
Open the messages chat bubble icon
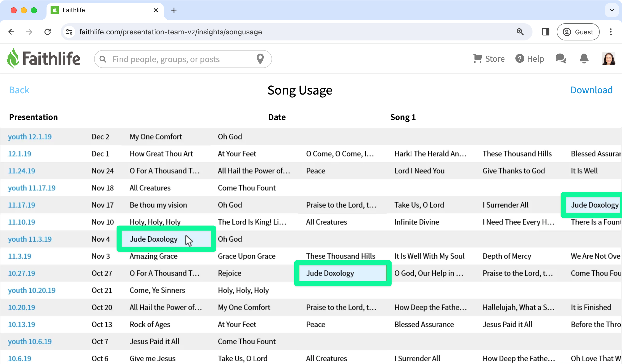click(x=561, y=59)
